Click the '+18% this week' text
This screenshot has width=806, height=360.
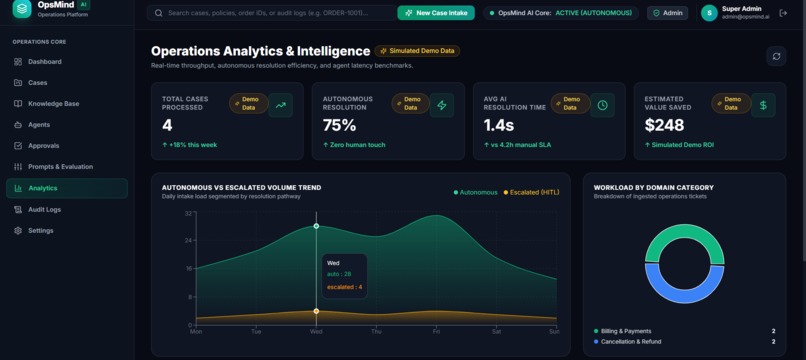193,145
